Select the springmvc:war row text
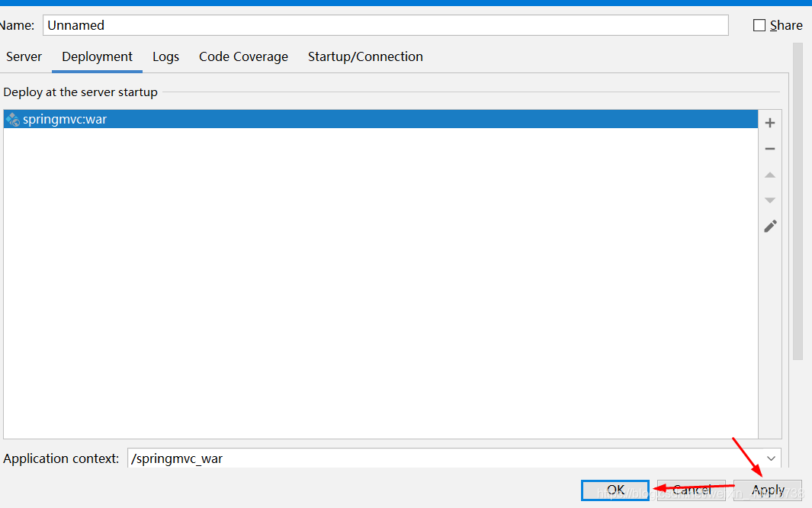 [x=65, y=120]
